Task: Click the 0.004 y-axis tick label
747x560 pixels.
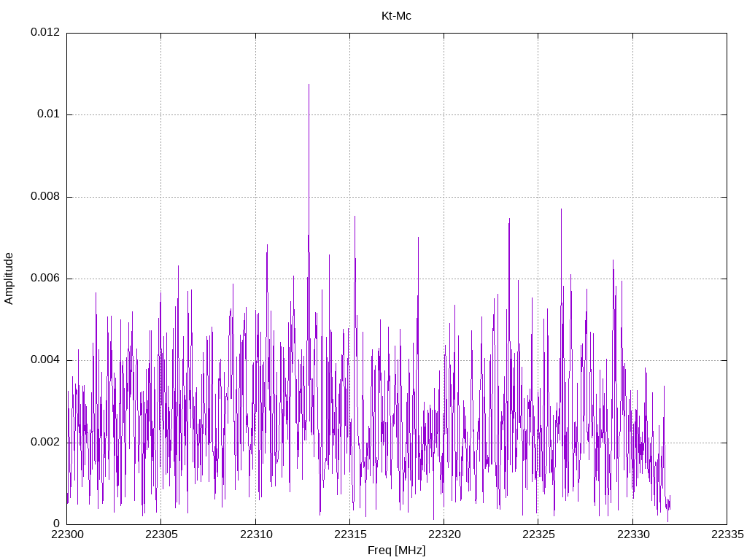Action: tap(45, 360)
